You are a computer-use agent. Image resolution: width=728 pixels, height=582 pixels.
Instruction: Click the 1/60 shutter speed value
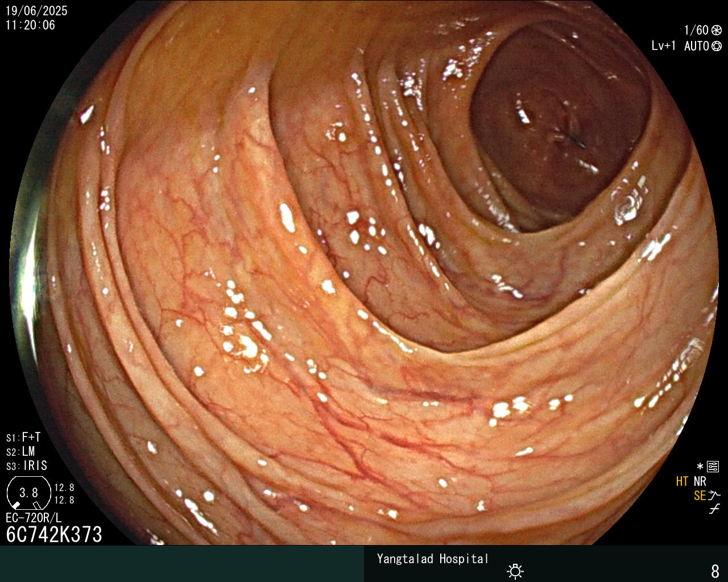pos(696,30)
